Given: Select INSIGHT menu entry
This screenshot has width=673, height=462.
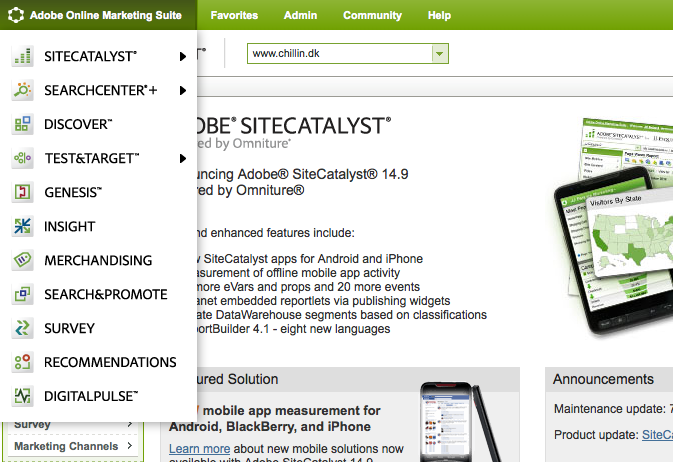Looking at the screenshot, I should tap(98, 226).
